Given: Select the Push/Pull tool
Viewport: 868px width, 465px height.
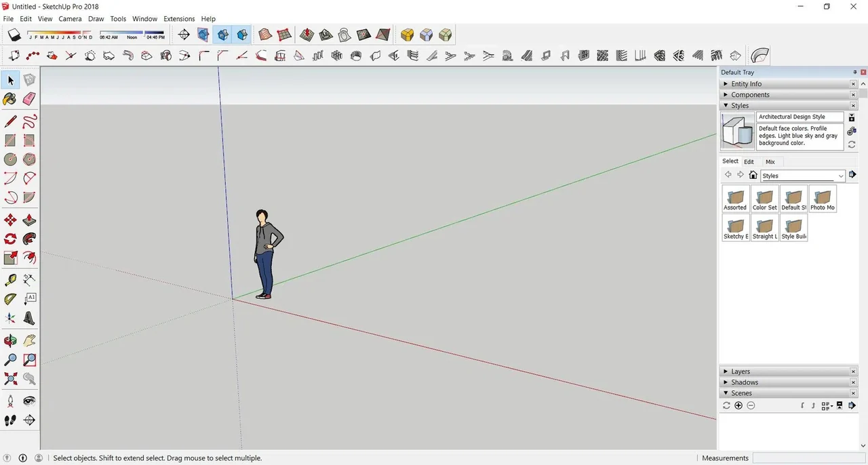Looking at the screenshot, I should (29, 220).
